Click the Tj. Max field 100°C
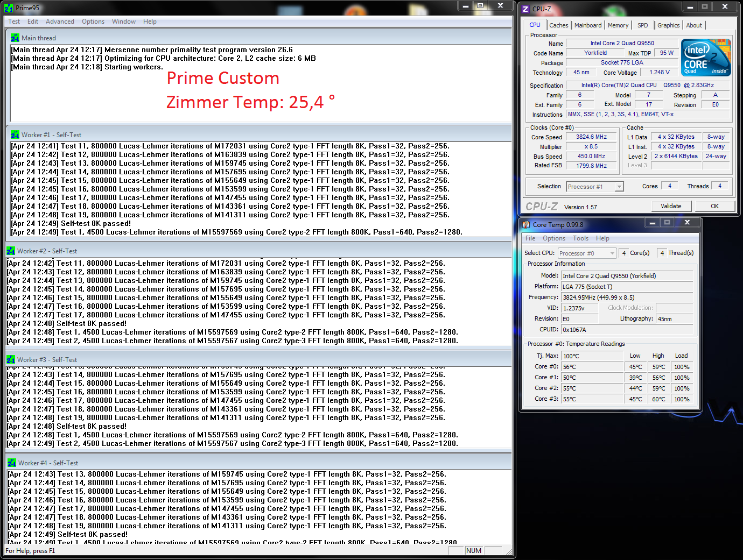This screenshot has width=743, height=560. tap(592, 356)
